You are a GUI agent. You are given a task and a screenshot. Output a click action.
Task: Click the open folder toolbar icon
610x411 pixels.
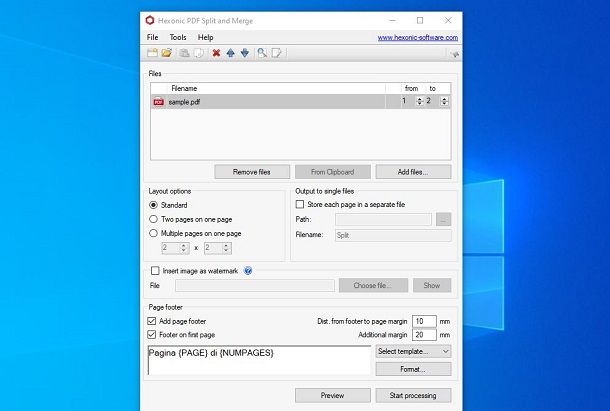pyautogui.click(x=167, y=53)
